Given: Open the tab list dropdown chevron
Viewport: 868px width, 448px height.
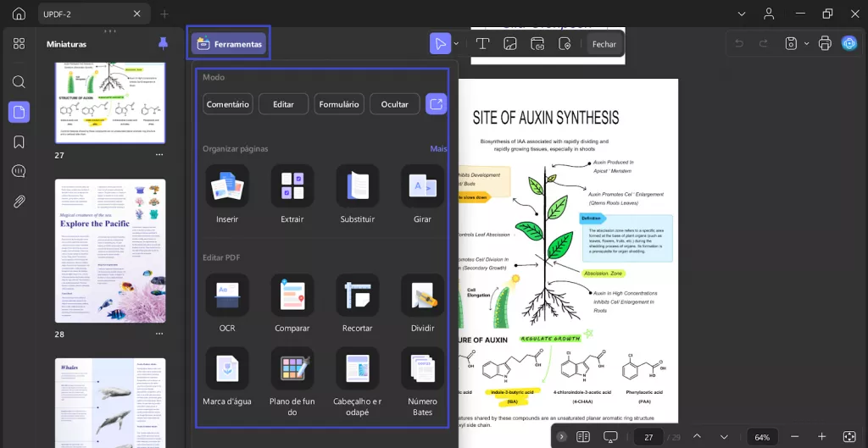Looking at the screenshot, I should (x=742, y=14).
